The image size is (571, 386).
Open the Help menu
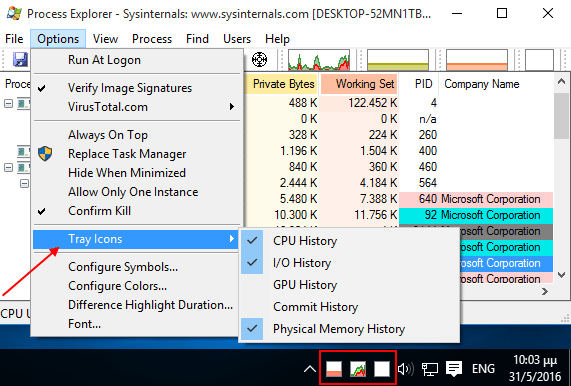277,39
